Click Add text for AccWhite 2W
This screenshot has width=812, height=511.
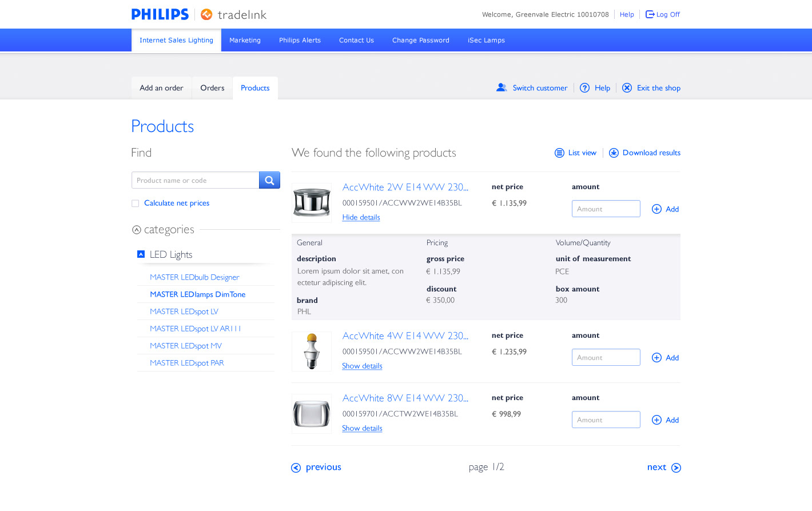[672, 209]
